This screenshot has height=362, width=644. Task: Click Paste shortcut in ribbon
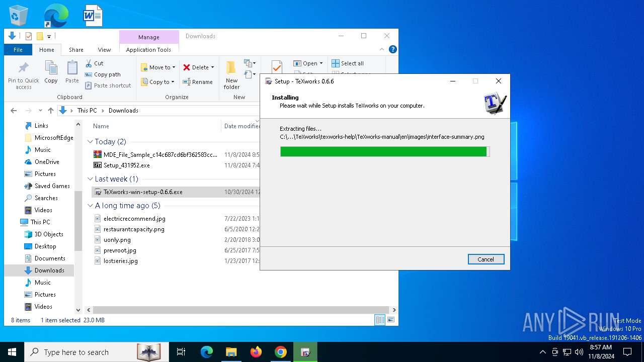click(108, 85)
